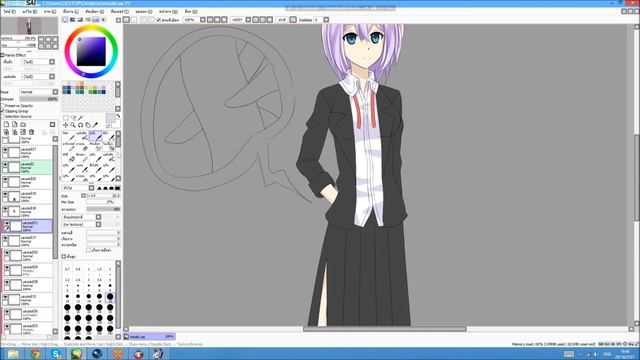640x360 pixels.
Task: Select the hand pan tool
Action: pos(88,125)
